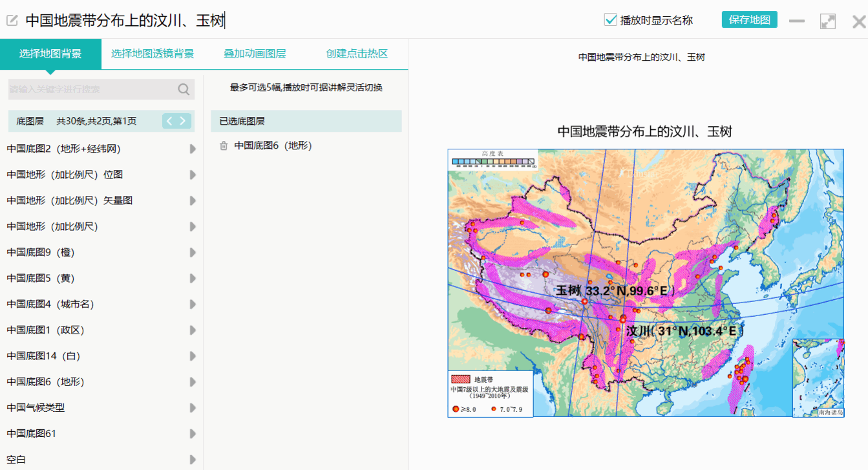The width and height of the screenshot is (868, 470).
Task: Click the keyword search input field
Action: 90,89
